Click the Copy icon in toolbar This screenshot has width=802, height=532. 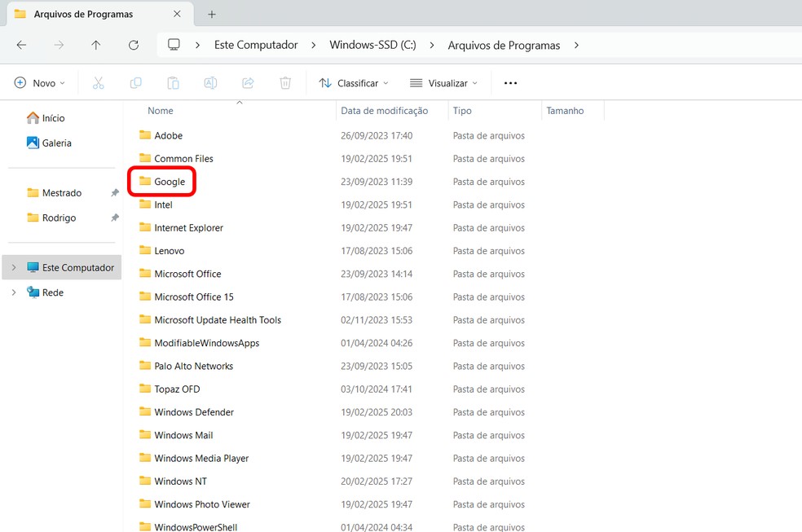135,83
